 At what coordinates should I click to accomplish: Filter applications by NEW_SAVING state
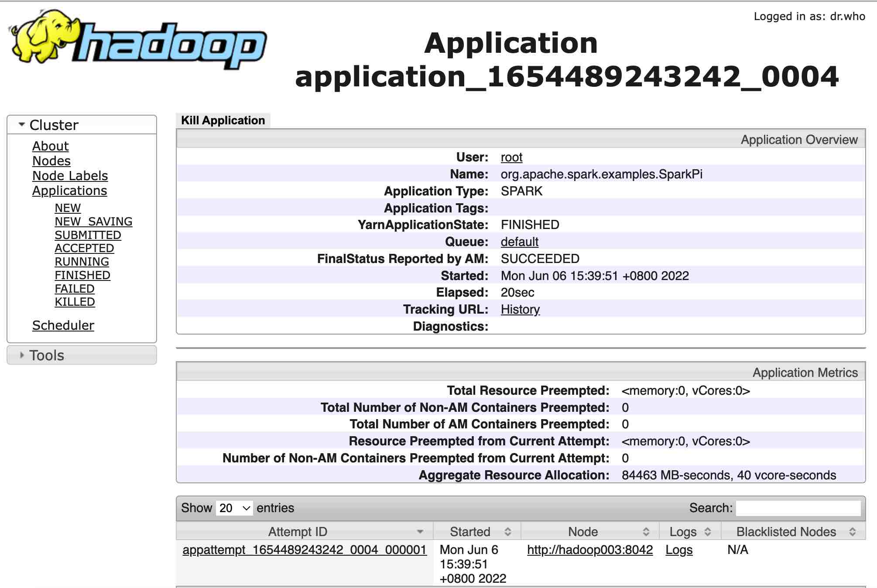click(x=93, y=222)
